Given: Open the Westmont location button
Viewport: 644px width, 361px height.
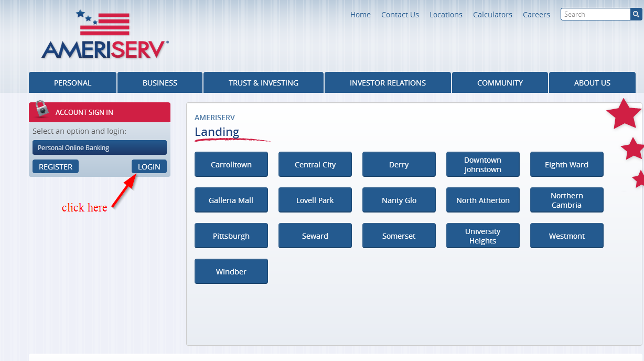Looking at the screenshot, I should (567, 236).
